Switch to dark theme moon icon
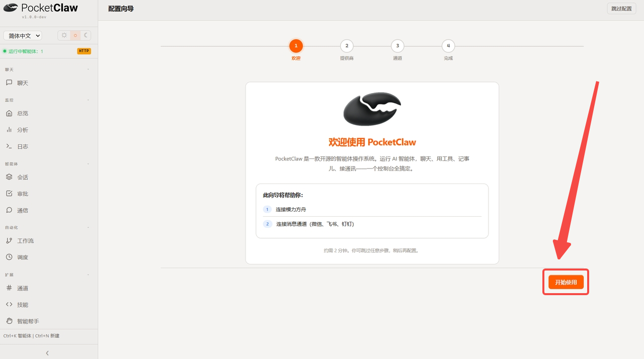 [86, 35]
